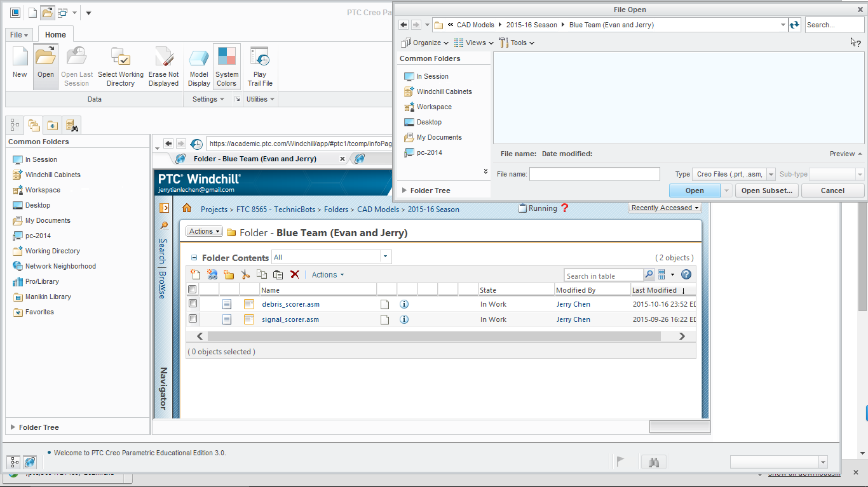Click Windchill table horizontal scrollbar
This screenshot has width=868, height=487.
point(434,336)
